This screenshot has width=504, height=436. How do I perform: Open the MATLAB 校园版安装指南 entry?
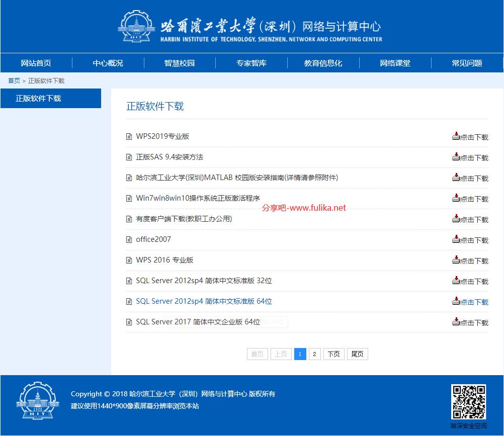[237, 178]
